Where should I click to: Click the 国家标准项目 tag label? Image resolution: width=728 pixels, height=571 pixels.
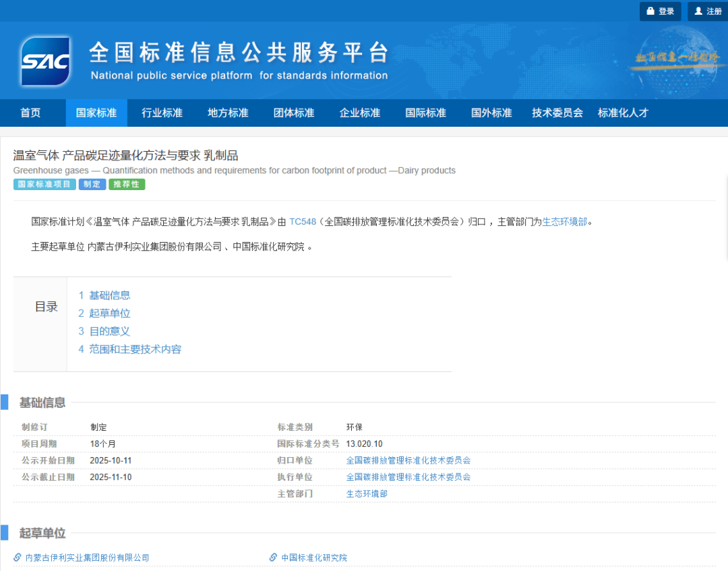(x=44, y=184)
